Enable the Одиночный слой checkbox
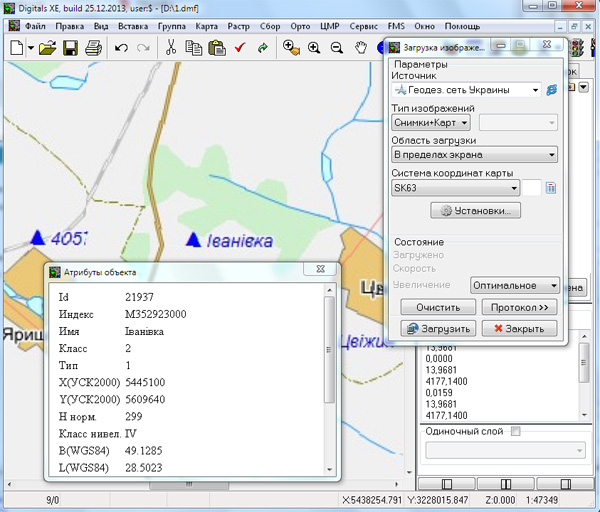Image resolution: width=600 pixels, height=512 pixels. point(516,431)
